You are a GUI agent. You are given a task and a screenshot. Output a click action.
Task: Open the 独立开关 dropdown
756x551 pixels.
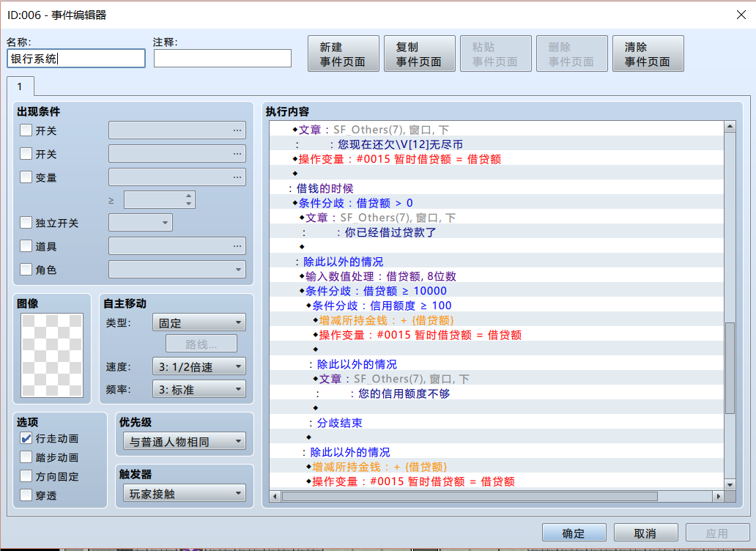pyautogui.click(x=141, y=222)
